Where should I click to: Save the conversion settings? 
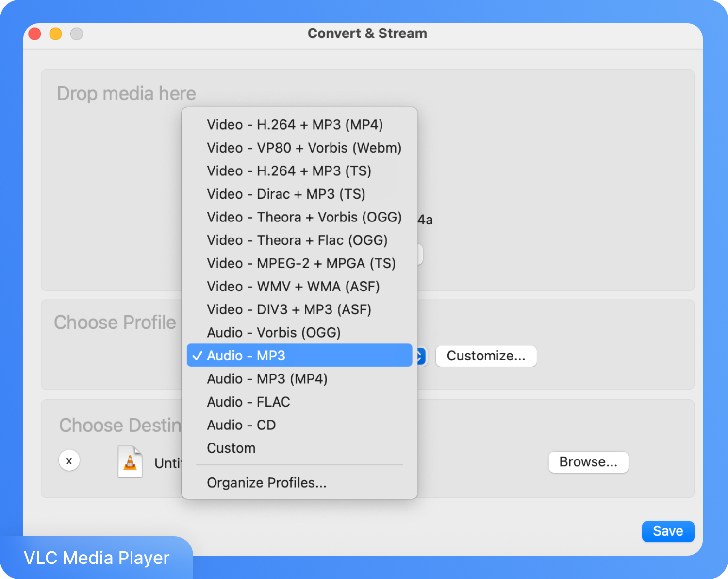click(668, 531)
